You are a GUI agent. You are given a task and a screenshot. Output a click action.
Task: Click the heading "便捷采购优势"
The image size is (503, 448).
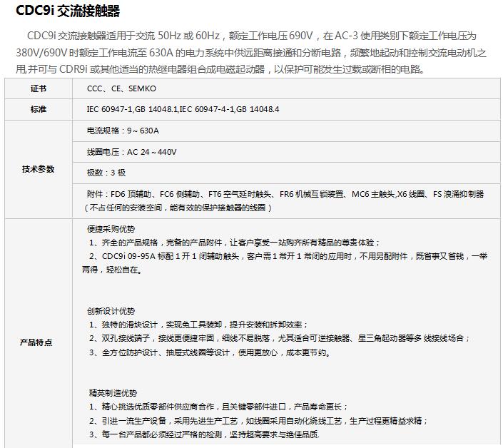(111, 229)
